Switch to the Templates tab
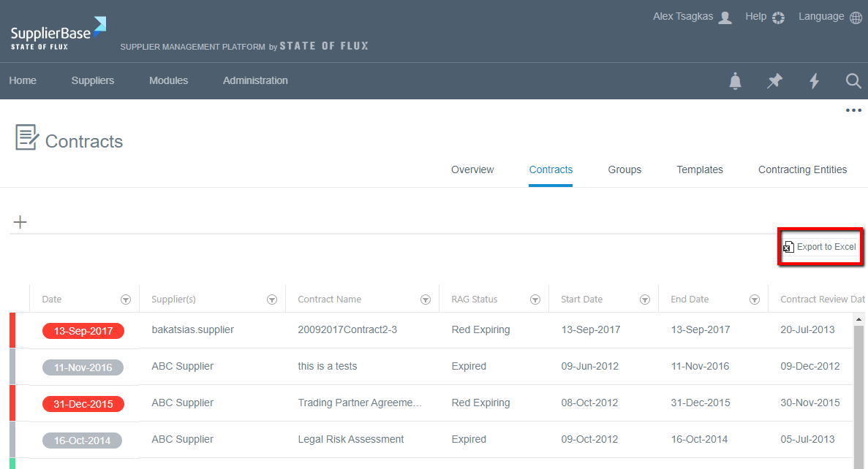The image size is (868, 469). (699, 169)
